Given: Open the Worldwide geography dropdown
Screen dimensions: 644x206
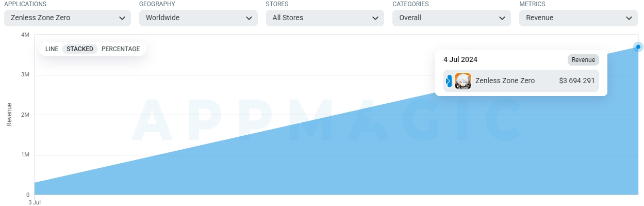Looking at the screenshot, I should [199, 18].
